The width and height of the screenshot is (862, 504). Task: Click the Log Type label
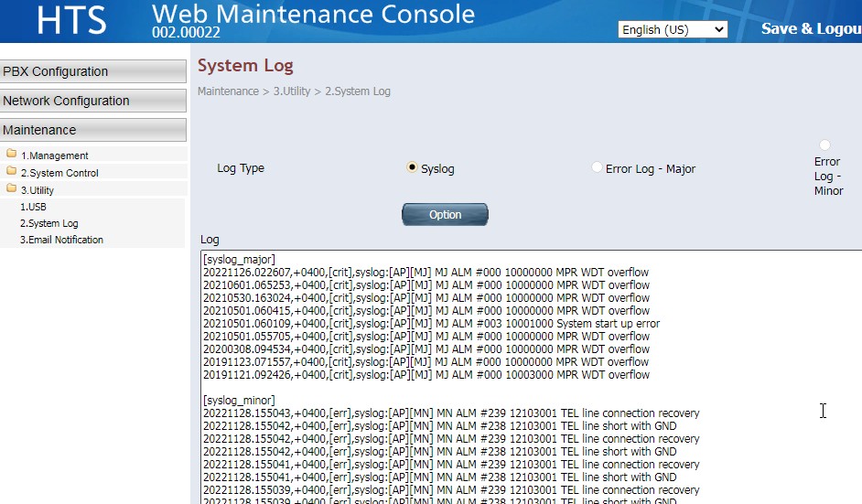tap(241, 168)
